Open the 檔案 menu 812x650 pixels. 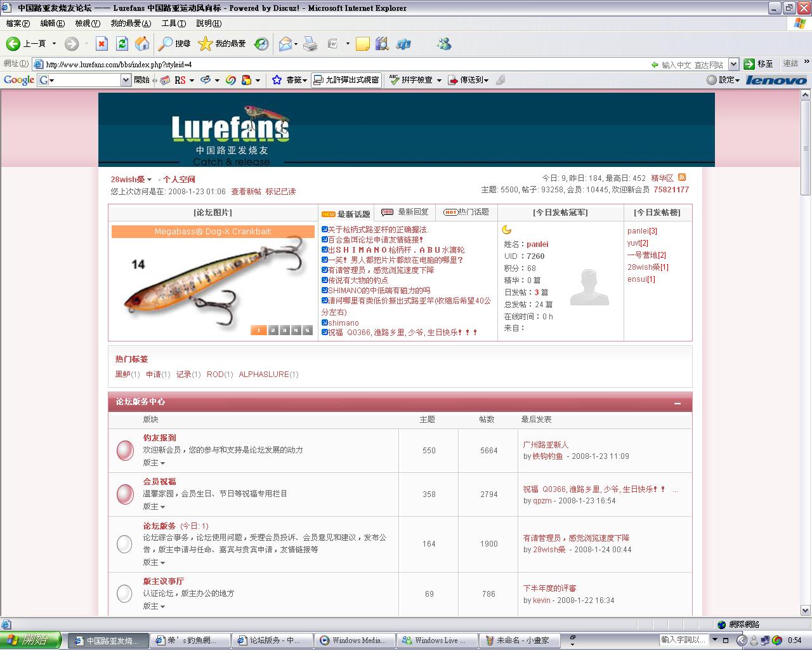[x=18, y=23]
